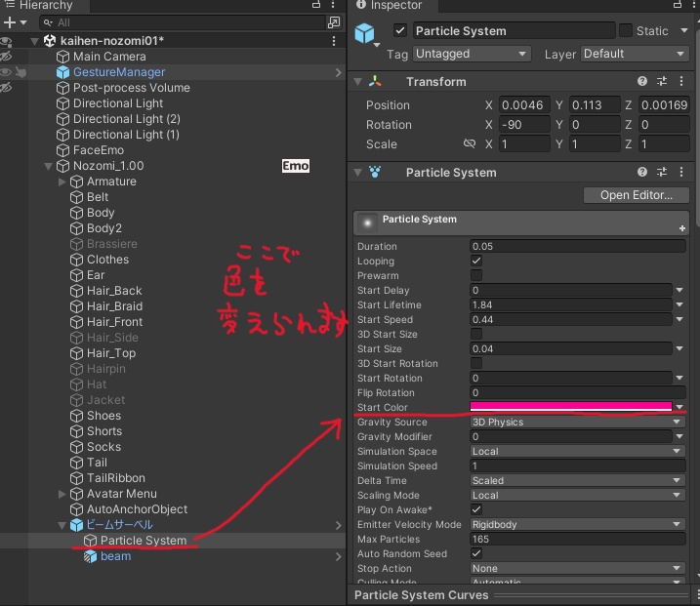Click the scene search-by-type icon beside the search box
The width and height of the screenshot is (700, 606).
coord(334,22)
